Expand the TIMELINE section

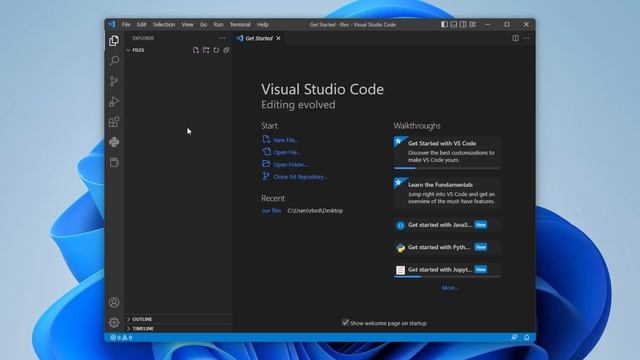178,328
